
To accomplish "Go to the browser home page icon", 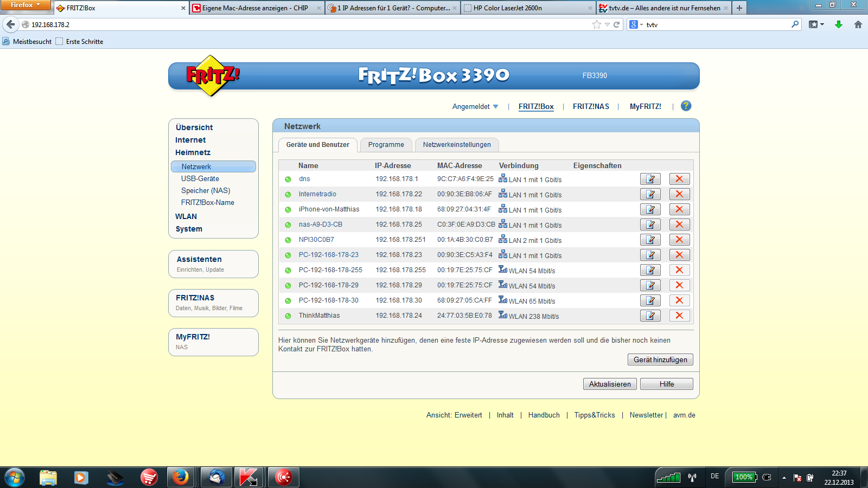I will (858, 24).
